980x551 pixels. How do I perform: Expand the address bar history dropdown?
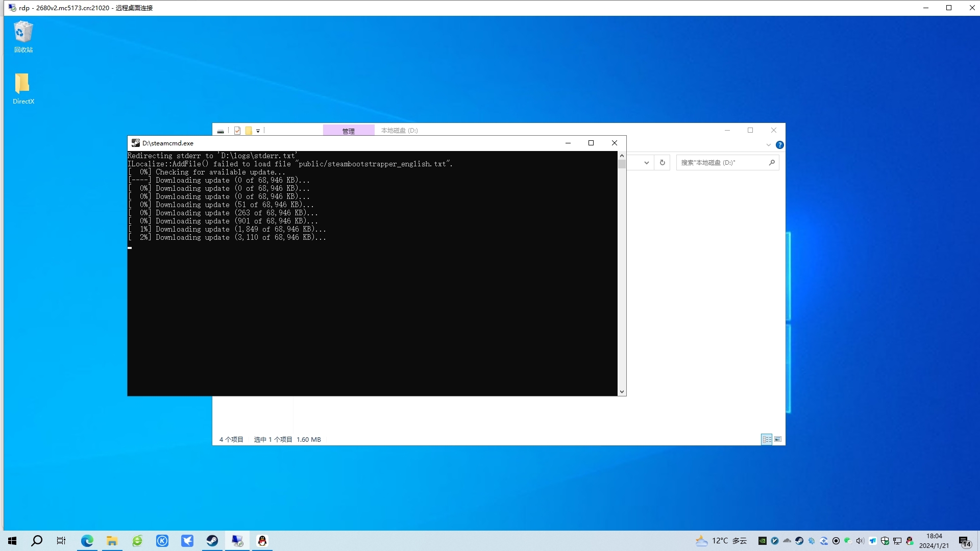pyautogui.click(x=646, y=163)
